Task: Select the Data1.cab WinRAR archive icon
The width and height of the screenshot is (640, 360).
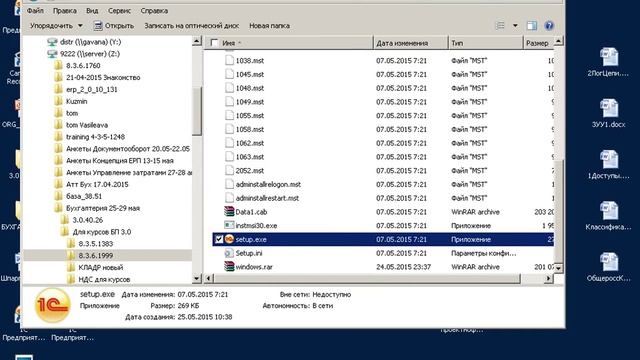Action: 229,211
